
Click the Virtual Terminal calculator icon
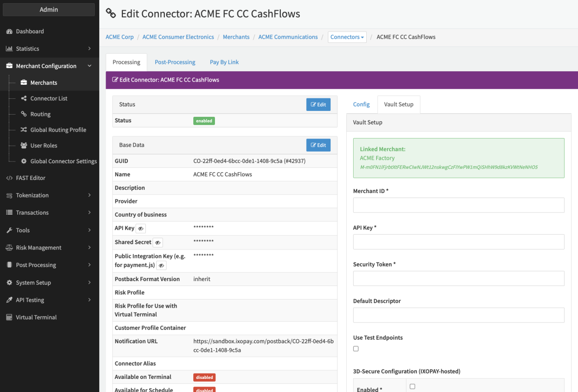pyautogui.click(x=9, y=318)
